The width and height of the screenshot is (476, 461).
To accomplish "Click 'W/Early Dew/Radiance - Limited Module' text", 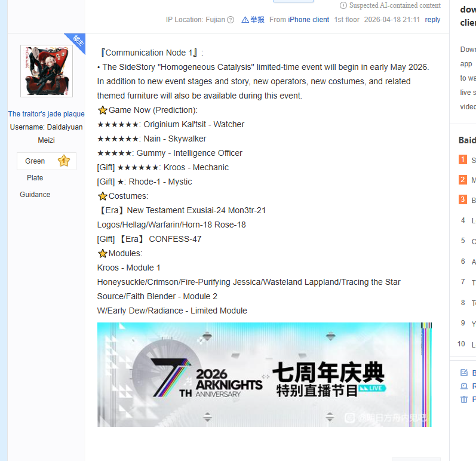I will 172,311.
